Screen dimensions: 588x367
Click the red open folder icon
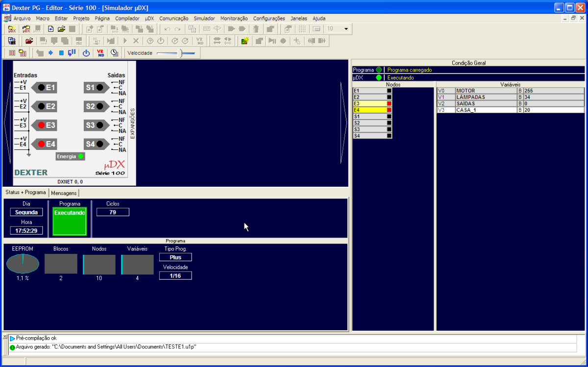(x=29, y=41)
